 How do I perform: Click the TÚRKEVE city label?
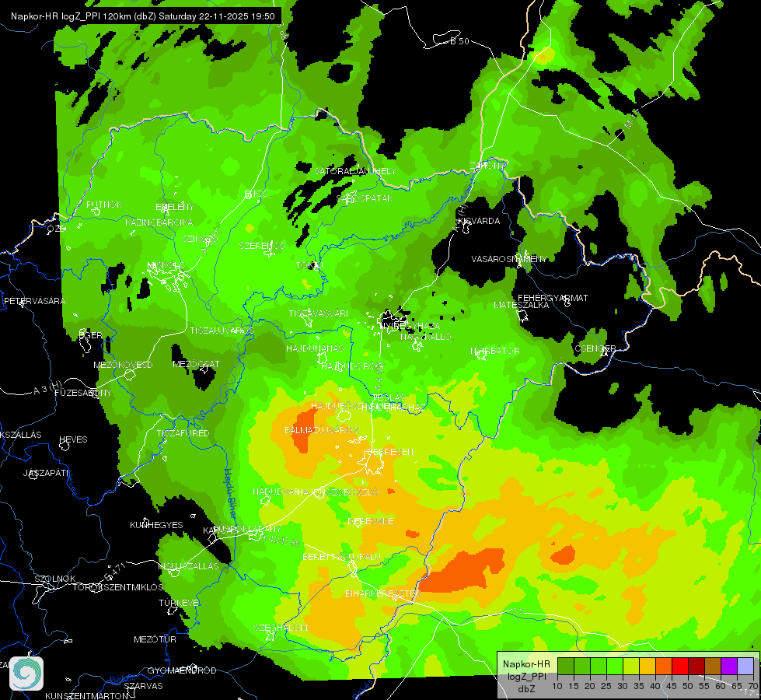tap(179, 603)
